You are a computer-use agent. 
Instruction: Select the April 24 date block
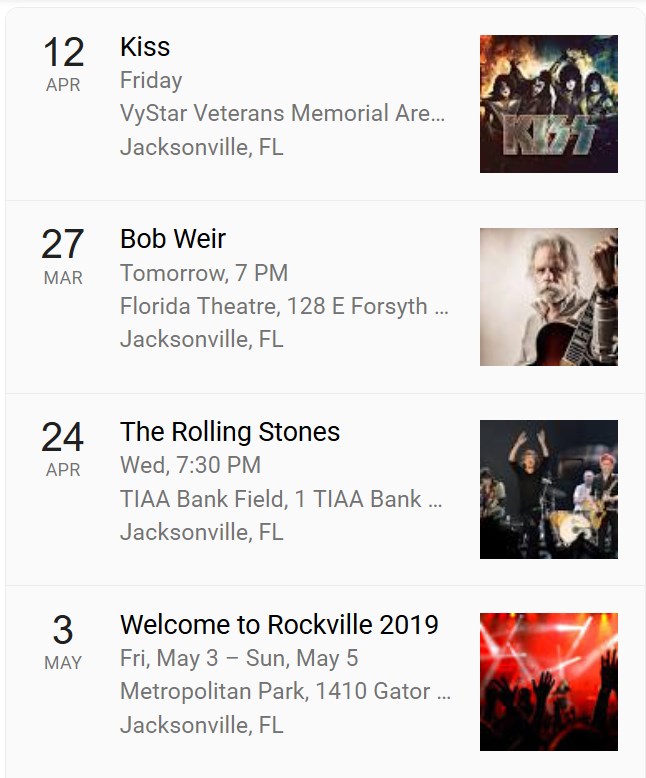coord(63,449)
